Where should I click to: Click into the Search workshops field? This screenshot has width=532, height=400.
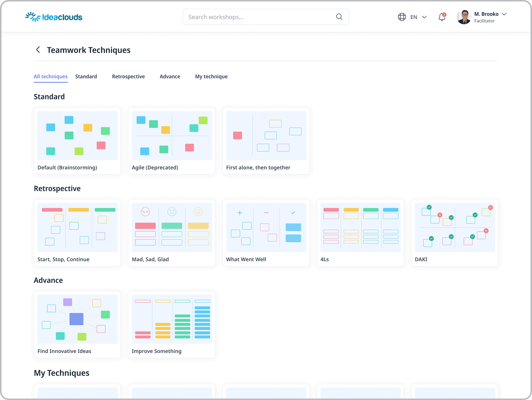point(266,17)
